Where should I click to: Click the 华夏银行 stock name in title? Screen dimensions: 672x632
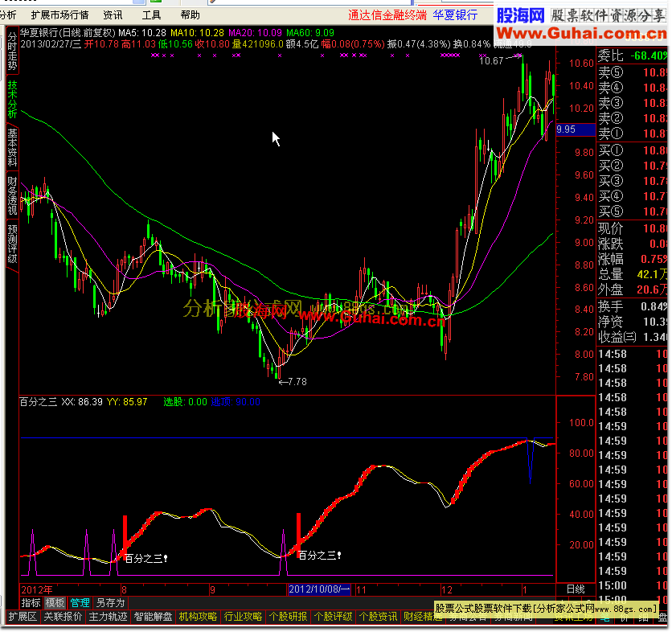pos(455,15)
